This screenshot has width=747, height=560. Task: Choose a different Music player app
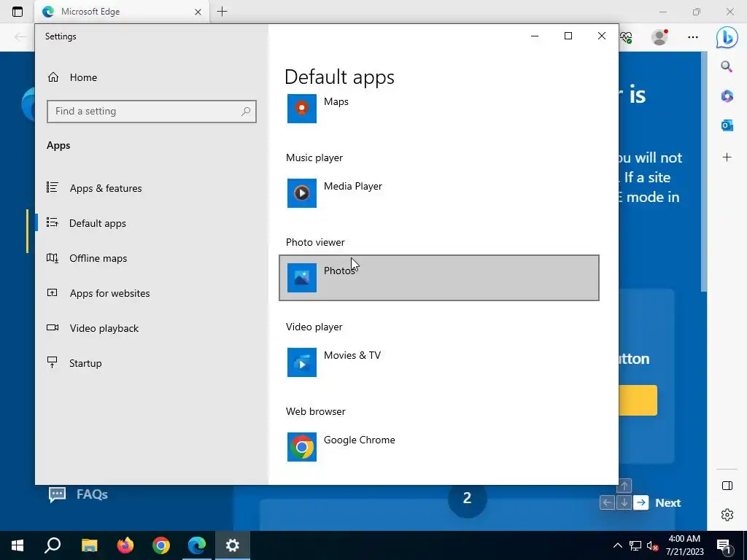point(438,192)
